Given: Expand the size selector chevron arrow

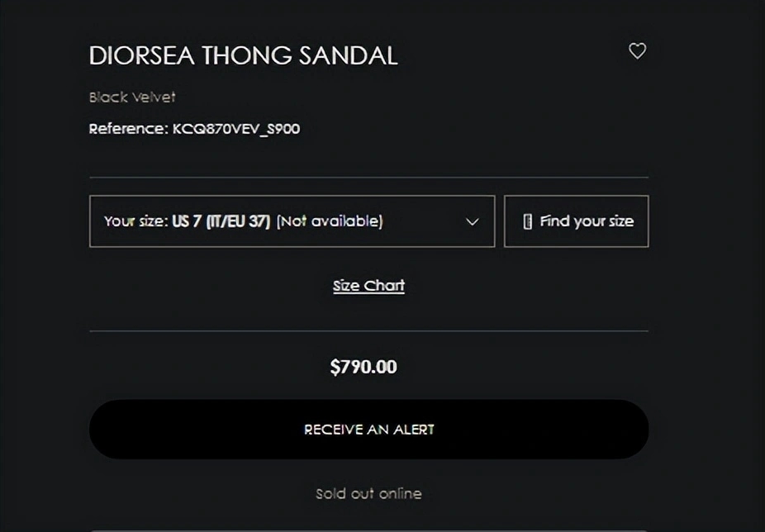Looking at the screenshot, I should click(473, 221).
